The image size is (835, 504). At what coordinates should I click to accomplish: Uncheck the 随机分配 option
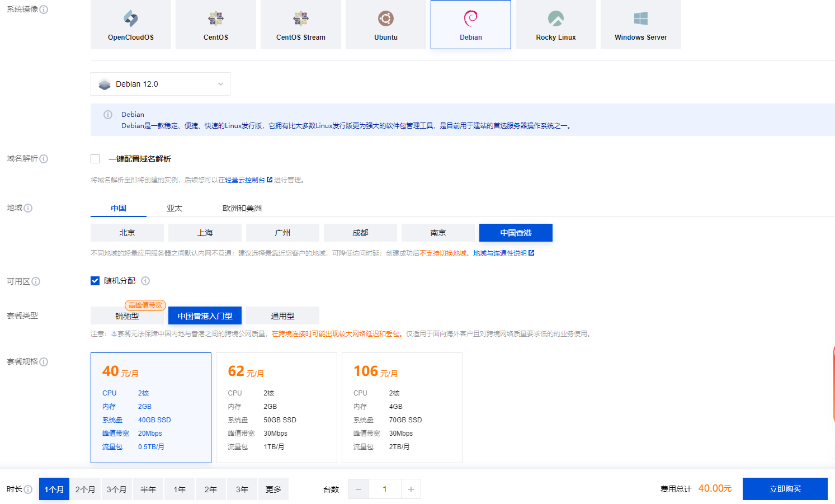coord(95,280)
